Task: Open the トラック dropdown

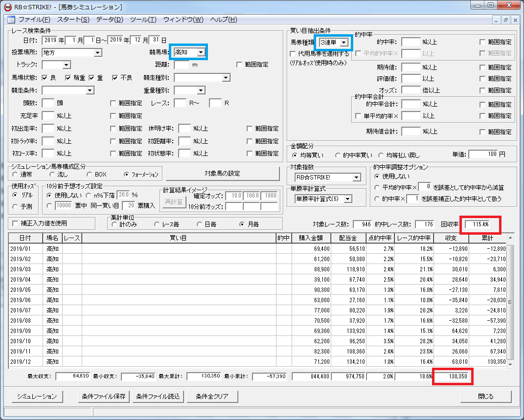Action: (x=67, y=65)
